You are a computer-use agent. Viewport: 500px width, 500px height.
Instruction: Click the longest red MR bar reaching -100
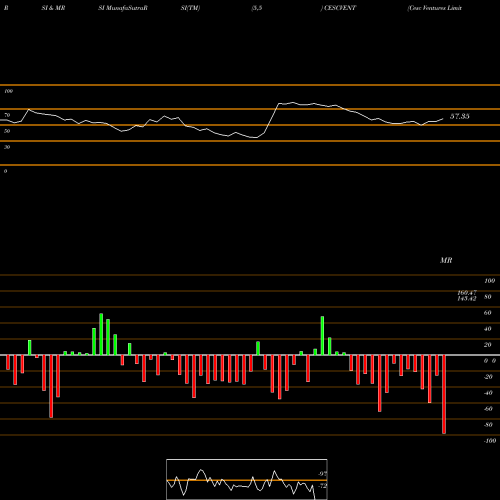444,394
